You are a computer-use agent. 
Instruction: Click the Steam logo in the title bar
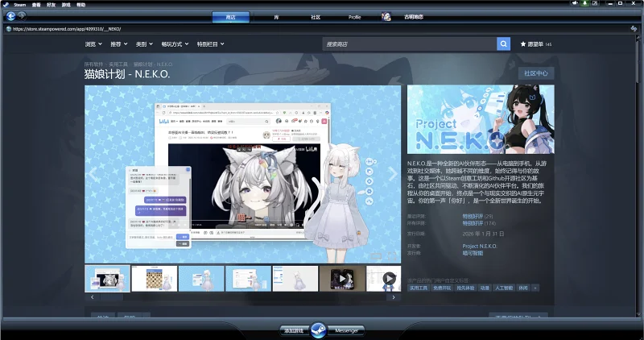(x=6, y=5)
